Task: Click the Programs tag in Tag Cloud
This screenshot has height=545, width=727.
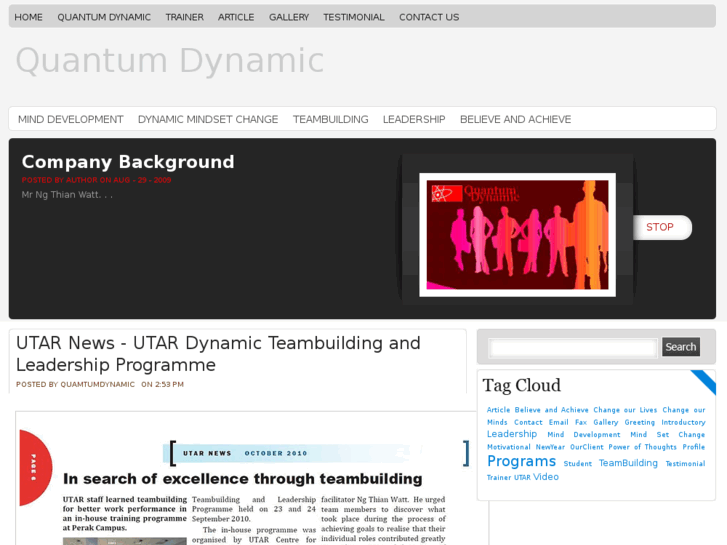Action: tap(521, 462)
